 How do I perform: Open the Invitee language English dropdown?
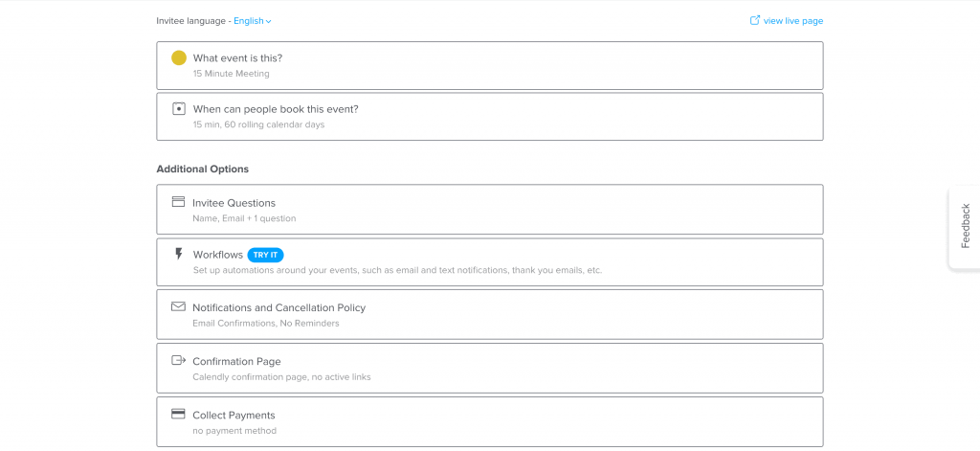(x=253, y=21)
